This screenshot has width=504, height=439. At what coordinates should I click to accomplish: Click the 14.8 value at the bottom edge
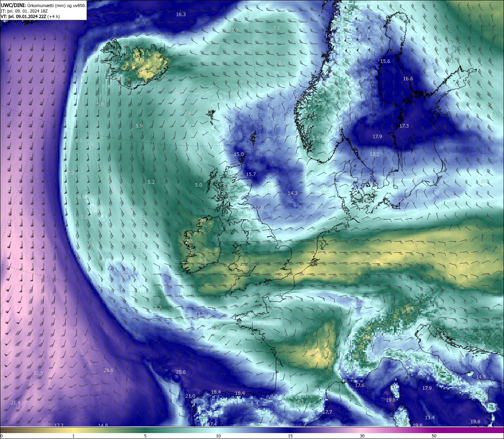click(x=103, y=425)
